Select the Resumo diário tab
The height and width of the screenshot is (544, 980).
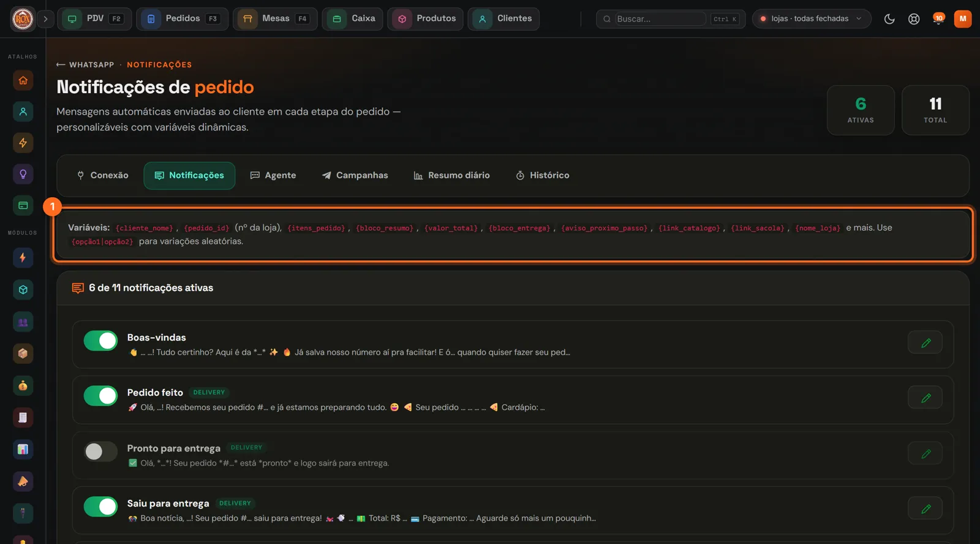click(451, 176)
